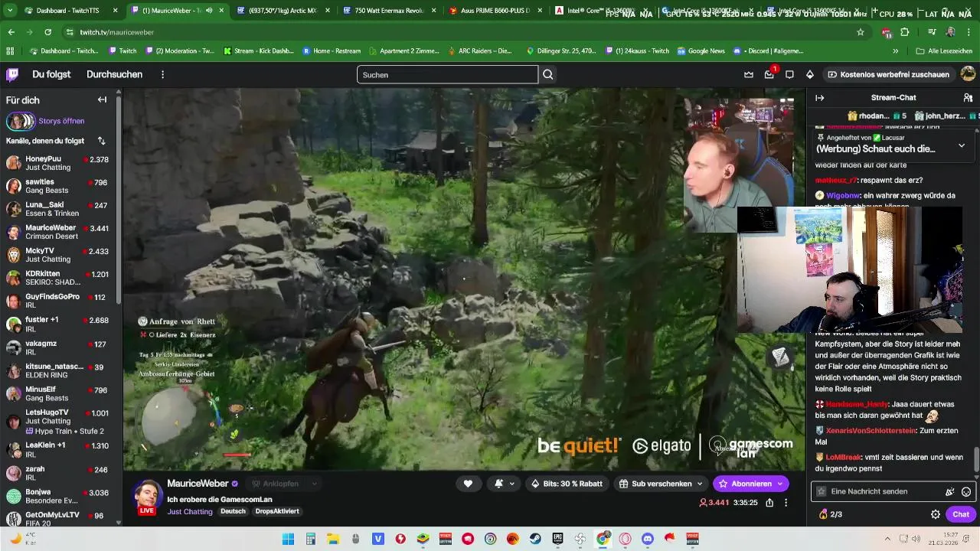Open Just Chatting category link
This screenshot has height=551, width=980.
point(190,511)
